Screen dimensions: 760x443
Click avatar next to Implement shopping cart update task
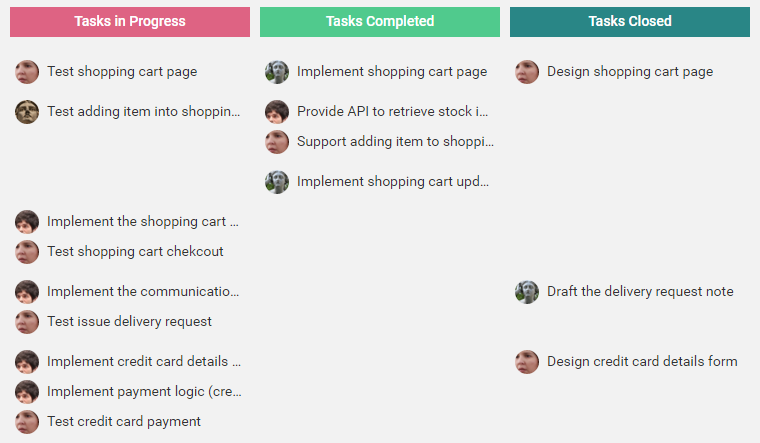[x=277, y=182]
